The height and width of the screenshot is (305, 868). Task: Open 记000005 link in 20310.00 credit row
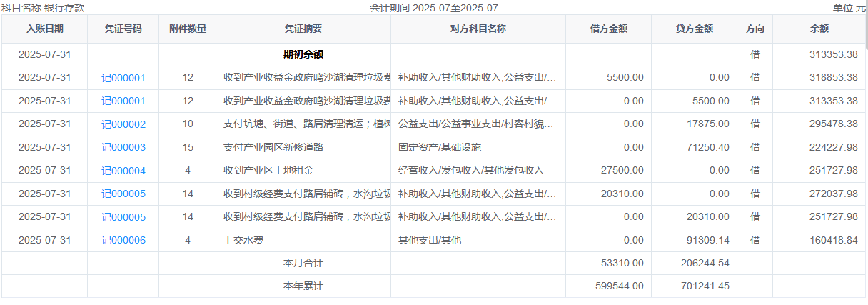pos(123,217)
